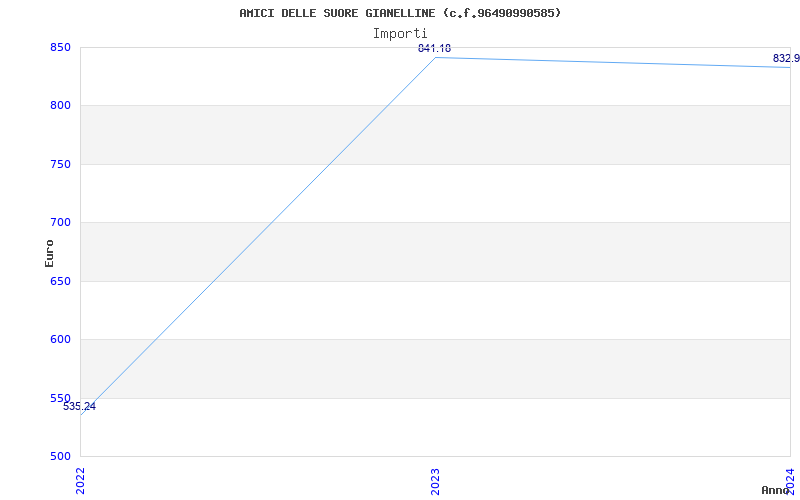
Task: Click the Anno x-axis title
Action: [x=775, y=490]
